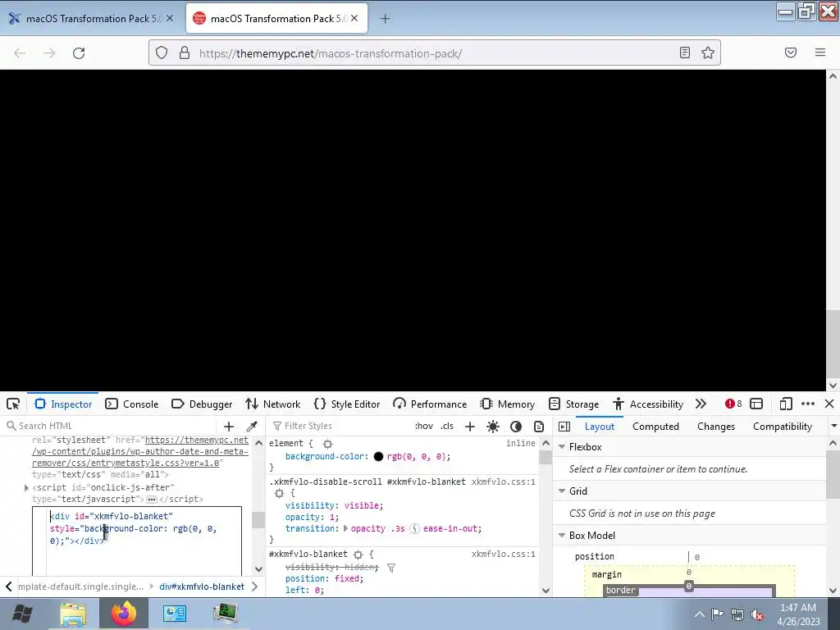Open the Accessibility tab

pos(648,404)
